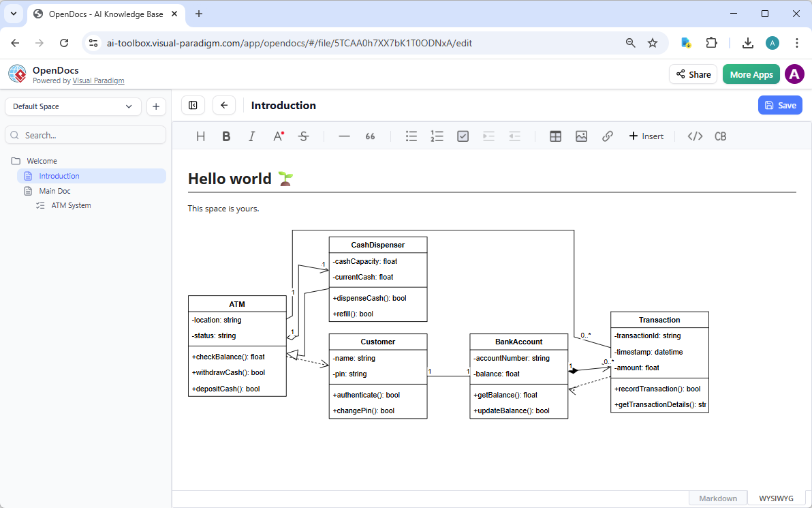Save the Introduction document
The image size is (812, 508).
click(780, 105)
